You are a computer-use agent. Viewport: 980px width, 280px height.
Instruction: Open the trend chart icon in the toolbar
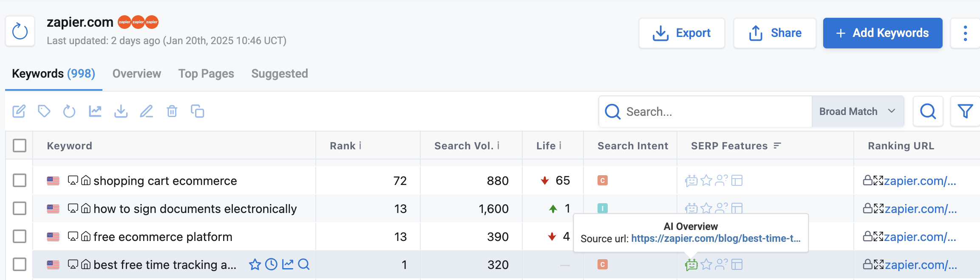(x=95, y=111)
